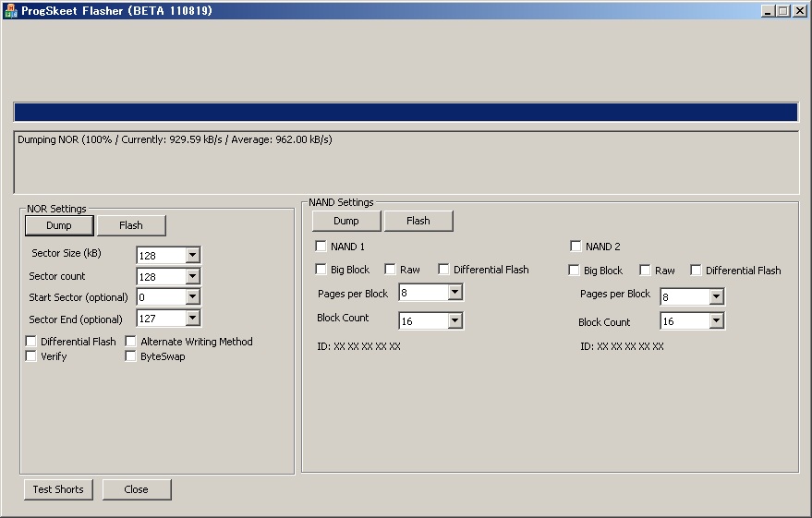Click the Dumping NOR status log text
812x518 pixels.
(175, 139)
